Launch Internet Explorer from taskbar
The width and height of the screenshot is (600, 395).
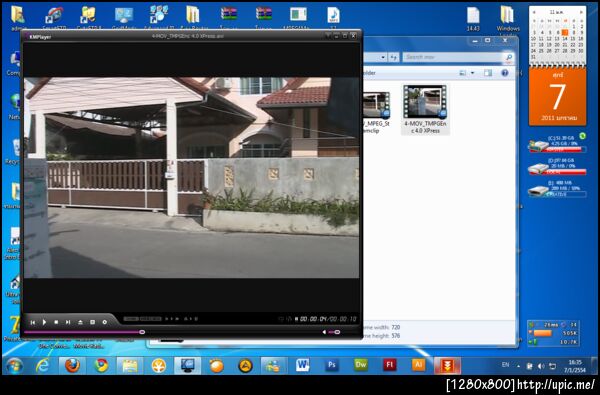42,366
